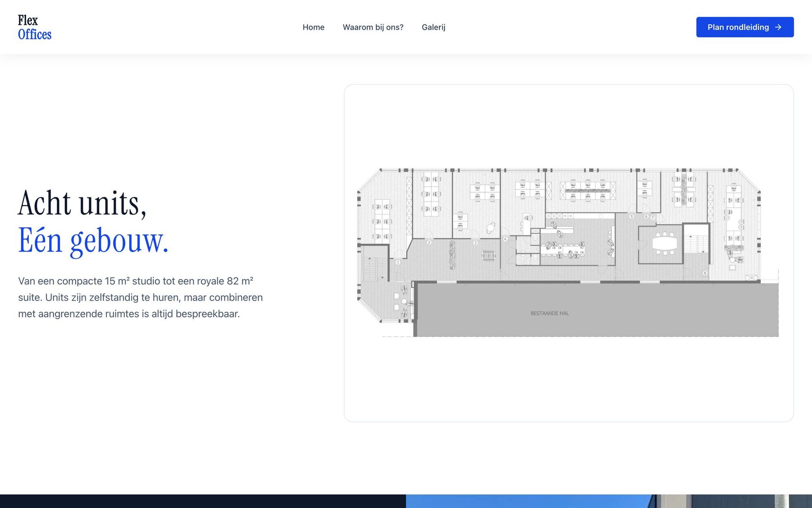
Task: Click the arrow icon in Plan rondleiding
Action: (778, 27)
